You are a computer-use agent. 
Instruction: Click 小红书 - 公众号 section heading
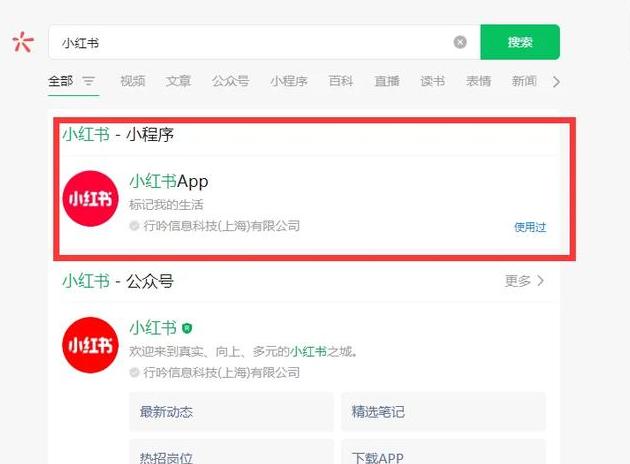[x=118, y=281]
